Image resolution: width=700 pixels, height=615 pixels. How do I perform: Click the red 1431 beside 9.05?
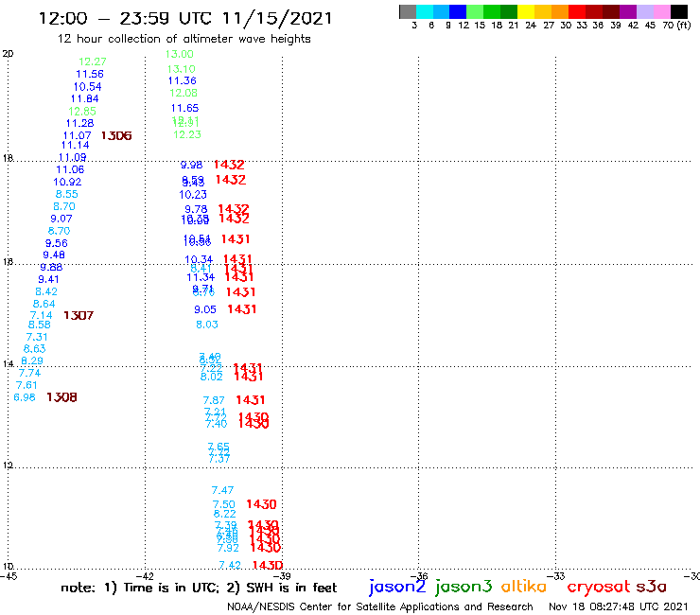(242, 309)
